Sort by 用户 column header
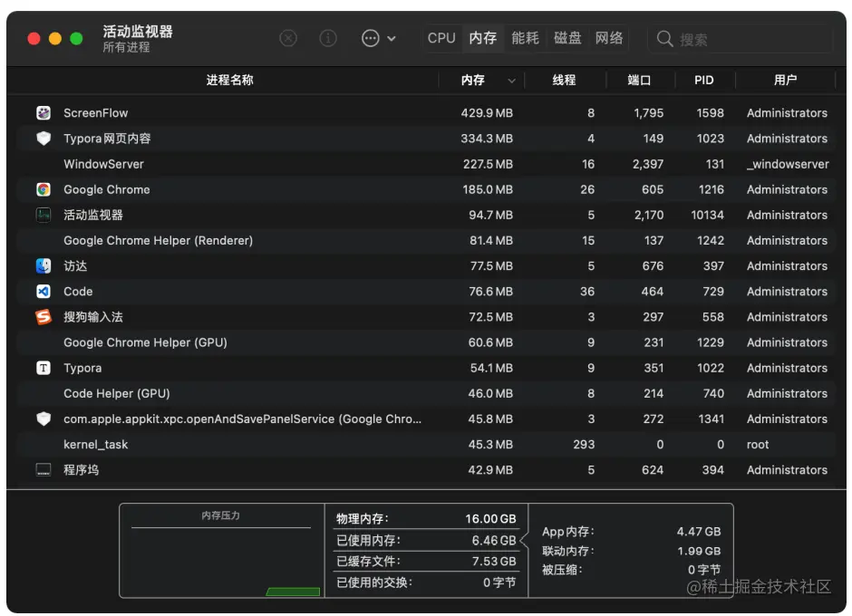 (785, 81)
